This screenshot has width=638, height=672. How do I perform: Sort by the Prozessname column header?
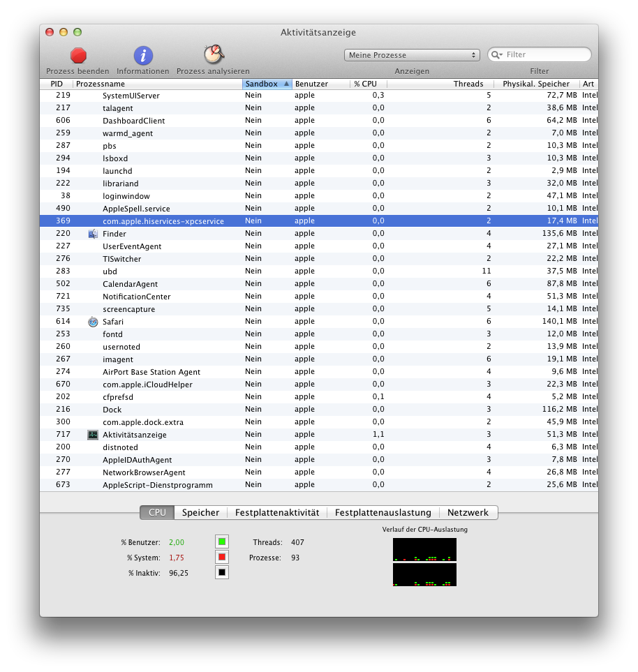158,84
